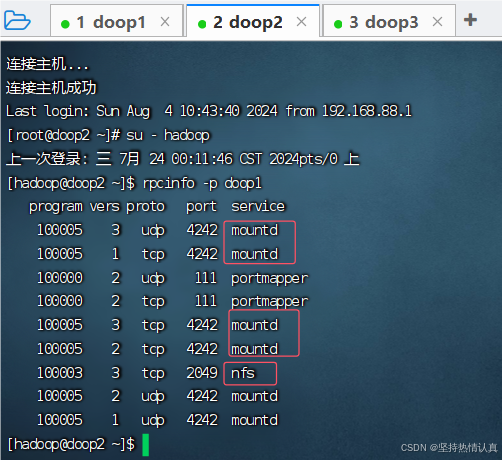Click the 'rpcinfo -p doop1' command text
The width and height of the screenshot is (502, 460).
point(202,183)
